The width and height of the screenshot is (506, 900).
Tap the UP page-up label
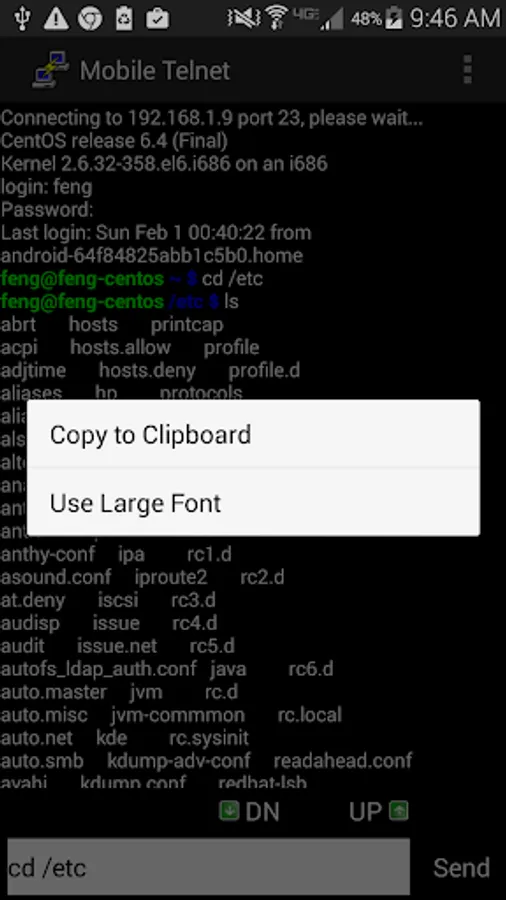[365, 812]
